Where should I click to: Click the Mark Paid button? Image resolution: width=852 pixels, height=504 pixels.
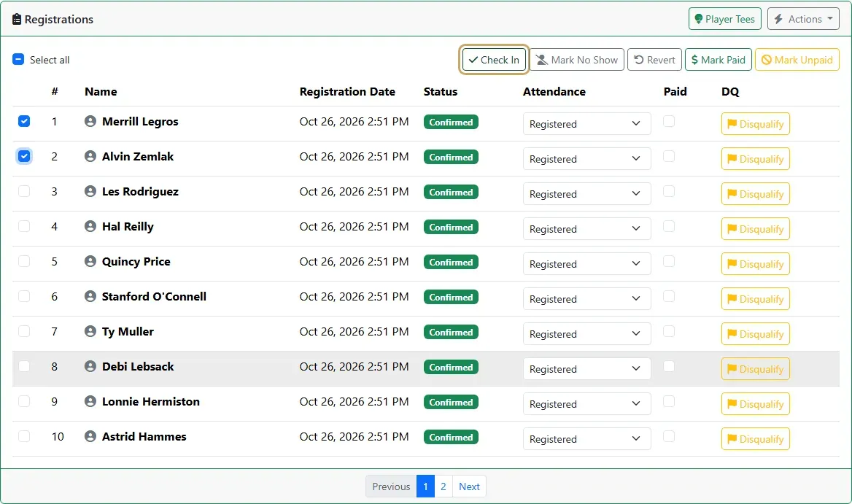[x=719, y=60]
